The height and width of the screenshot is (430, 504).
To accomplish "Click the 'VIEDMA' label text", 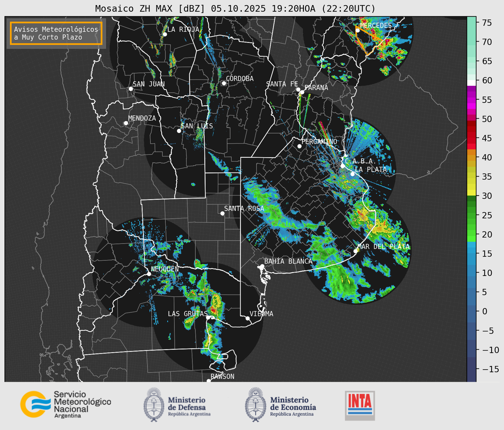I will click(261, 314).
